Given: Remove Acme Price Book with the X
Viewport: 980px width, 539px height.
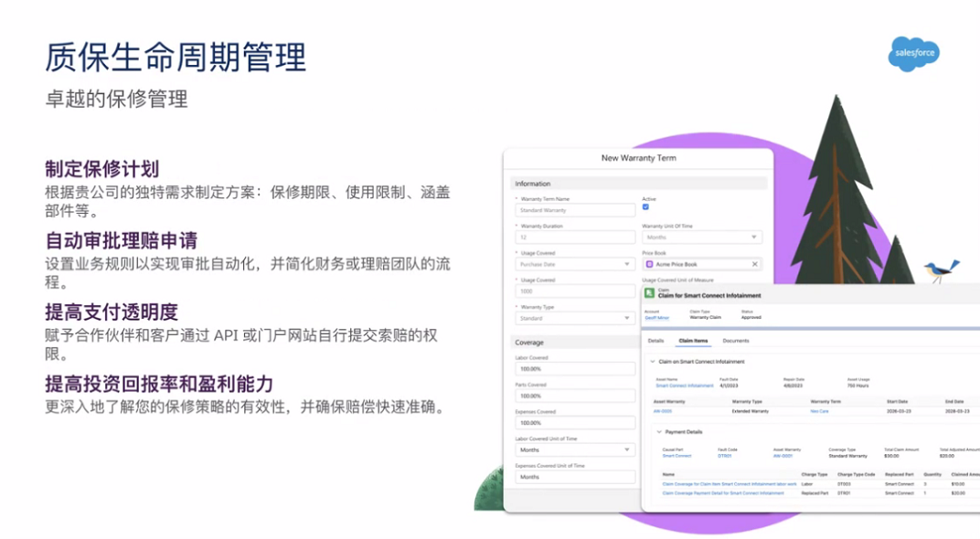Looking at the screenshot, I should pos(754,264).
